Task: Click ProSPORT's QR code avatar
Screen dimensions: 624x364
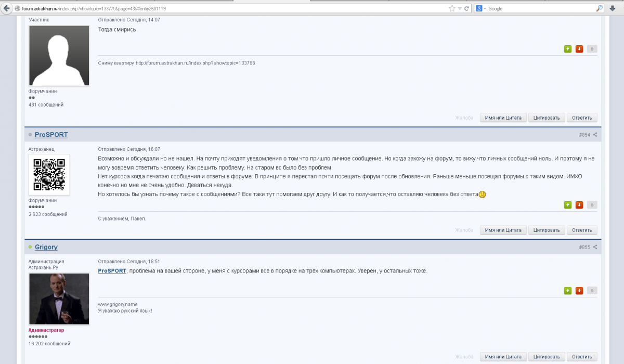Action: coord(49,175)
